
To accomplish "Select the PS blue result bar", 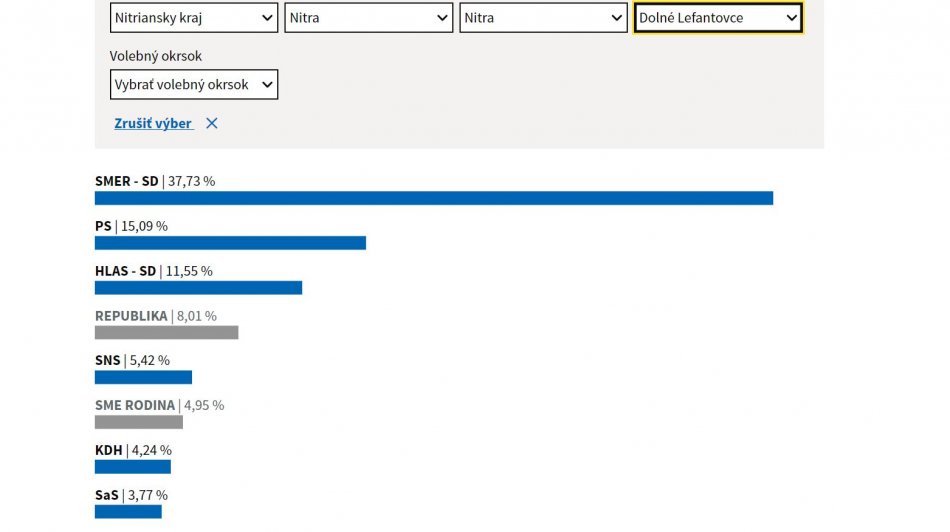I will 230,243.
